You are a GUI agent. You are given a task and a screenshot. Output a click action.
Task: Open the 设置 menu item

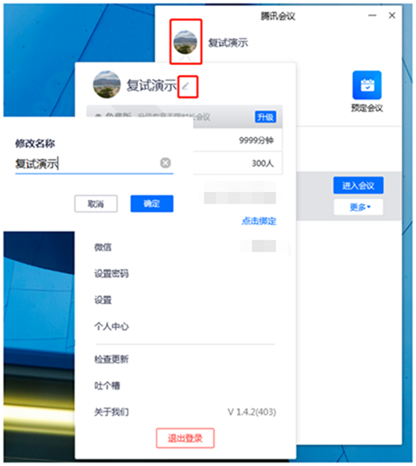[x=103, y=300]
